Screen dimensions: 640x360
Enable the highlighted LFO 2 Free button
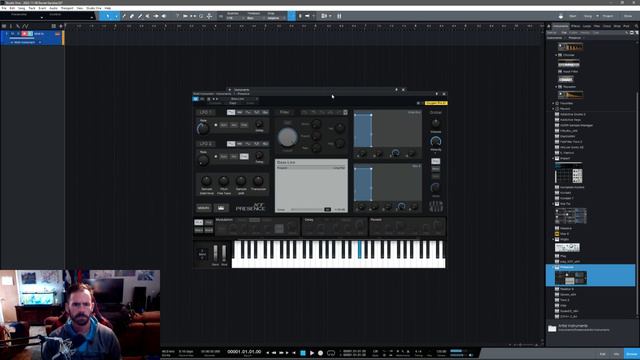click(244, 156)
